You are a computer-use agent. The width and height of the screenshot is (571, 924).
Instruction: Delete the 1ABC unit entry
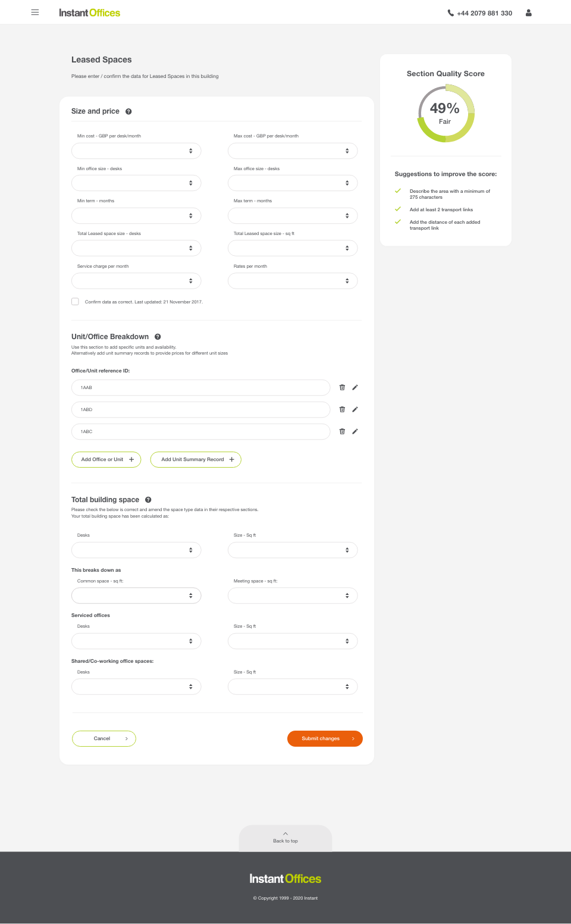pyautogui.click(x=342, y=431)
